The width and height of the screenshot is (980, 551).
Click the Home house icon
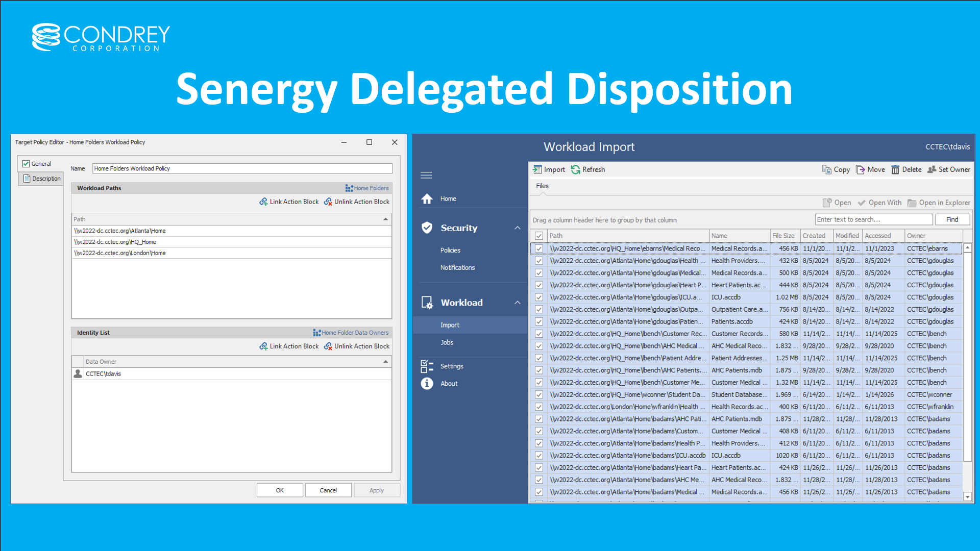point(427,198)
